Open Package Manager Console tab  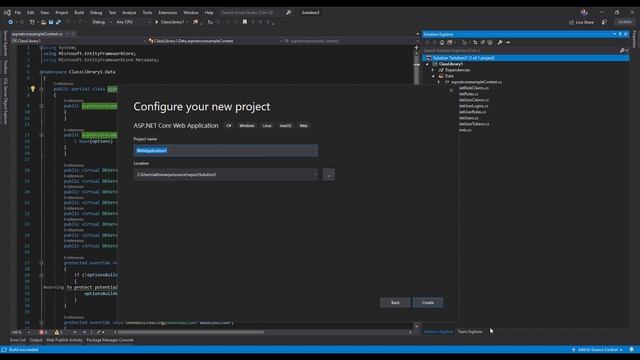click(x=110, y=340)
